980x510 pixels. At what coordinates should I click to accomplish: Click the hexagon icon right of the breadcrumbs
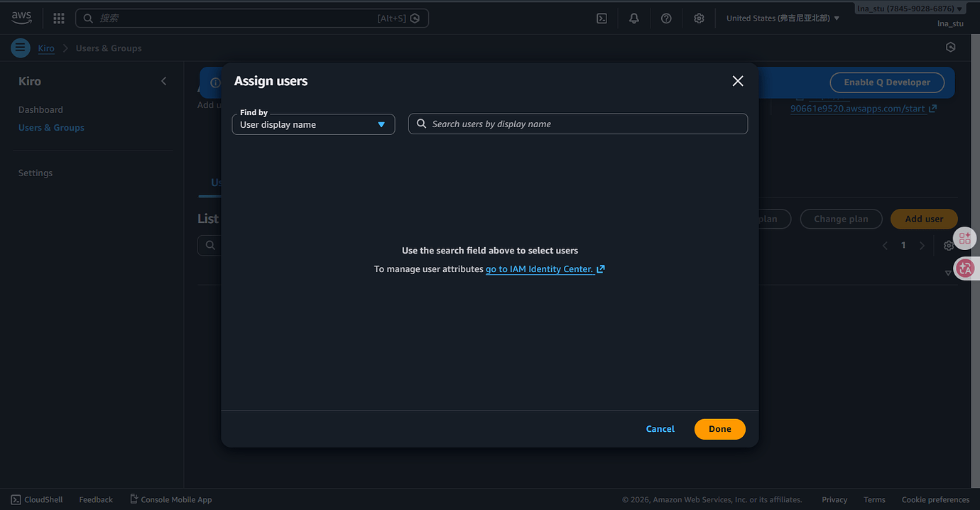pos(951,48)
